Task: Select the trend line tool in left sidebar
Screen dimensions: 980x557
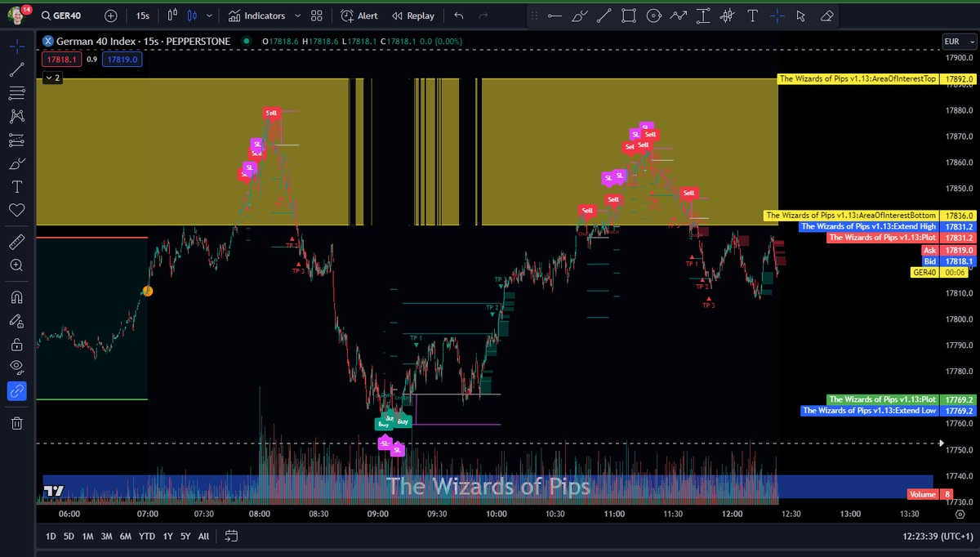Action: coord(16,69)
